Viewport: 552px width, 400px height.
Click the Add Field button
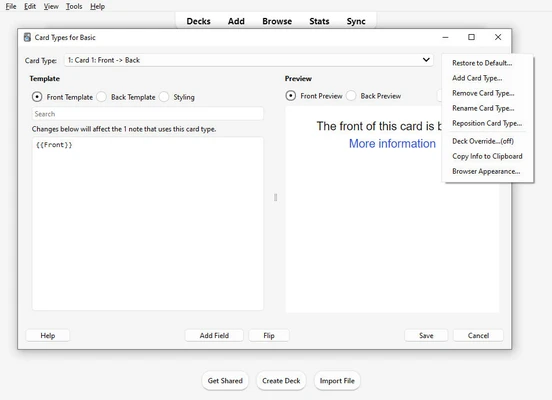[214, 336]
